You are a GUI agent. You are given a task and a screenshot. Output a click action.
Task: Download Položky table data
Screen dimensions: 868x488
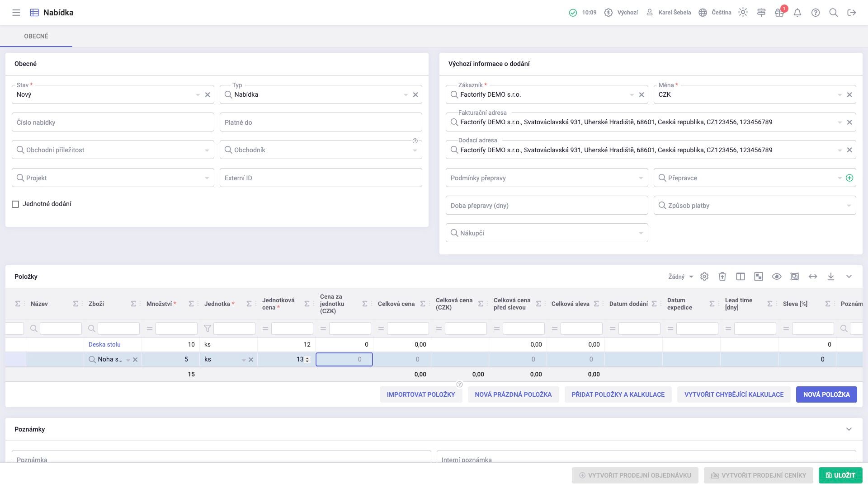[831, 277]
